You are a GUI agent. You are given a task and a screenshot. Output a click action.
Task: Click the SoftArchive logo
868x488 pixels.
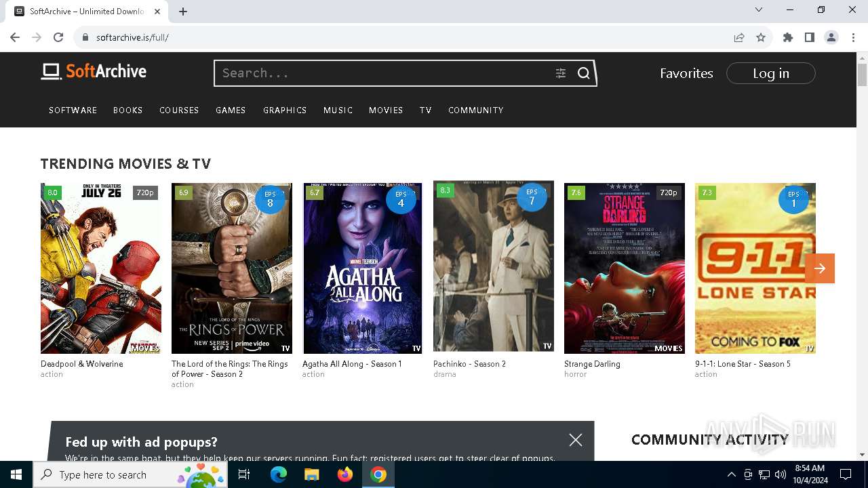pyautogui.click(x=94, y=71)
